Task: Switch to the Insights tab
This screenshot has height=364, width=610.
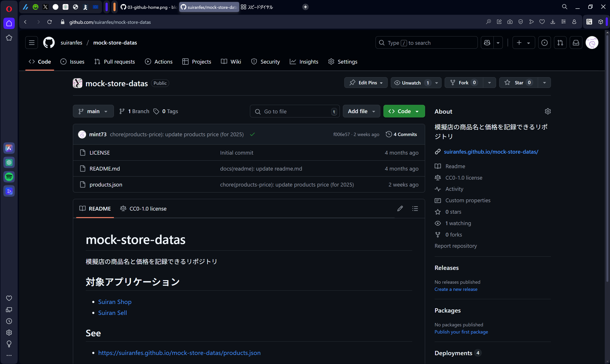Action: [x=304, y=61]
